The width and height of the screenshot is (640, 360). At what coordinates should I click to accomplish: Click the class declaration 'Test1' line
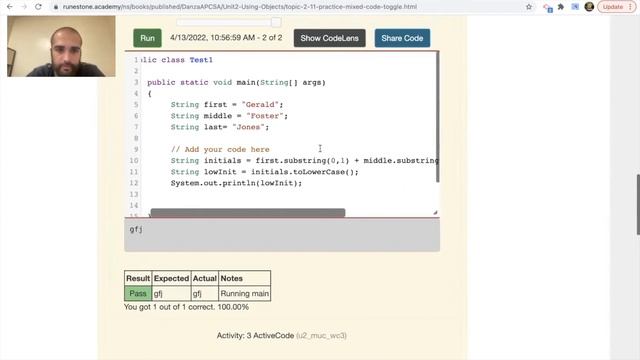pos(176,60)
